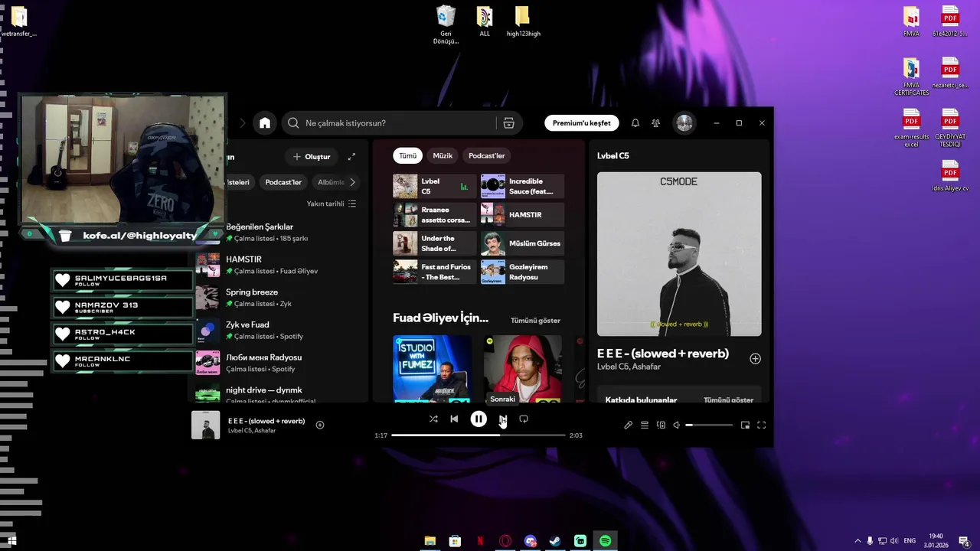Viewport: 980px width, 551px height.
Task: Go to Spotify Home
Action: 265,122
